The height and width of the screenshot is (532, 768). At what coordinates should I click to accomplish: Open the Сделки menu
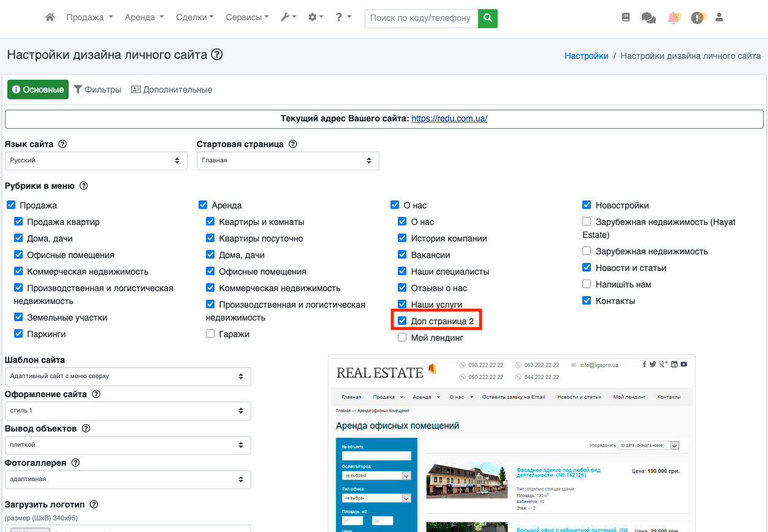click(x=194, y=18)
